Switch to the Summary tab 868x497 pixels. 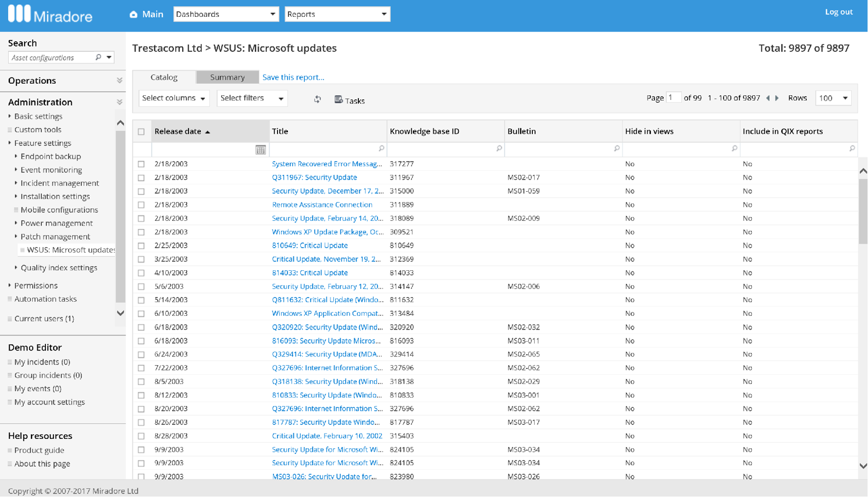[227, 77]
